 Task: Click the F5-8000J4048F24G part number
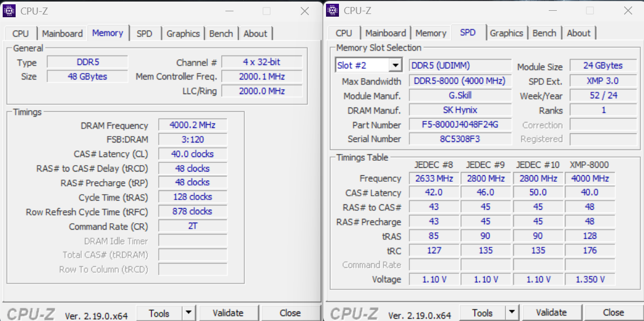coord(461,124)
